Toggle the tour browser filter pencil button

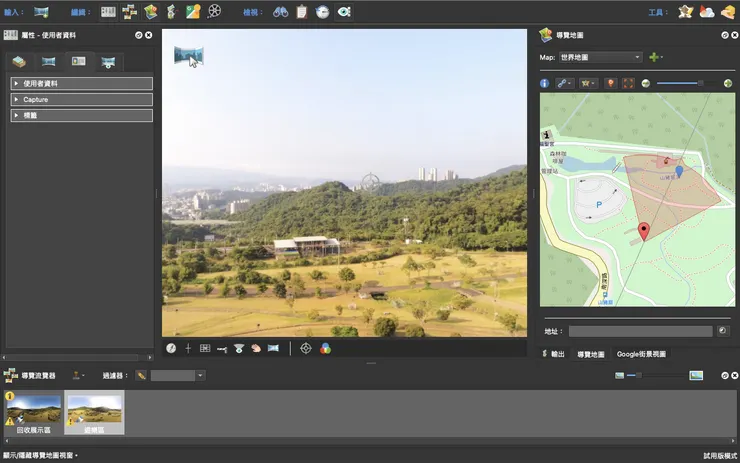[x=141, y=375]
